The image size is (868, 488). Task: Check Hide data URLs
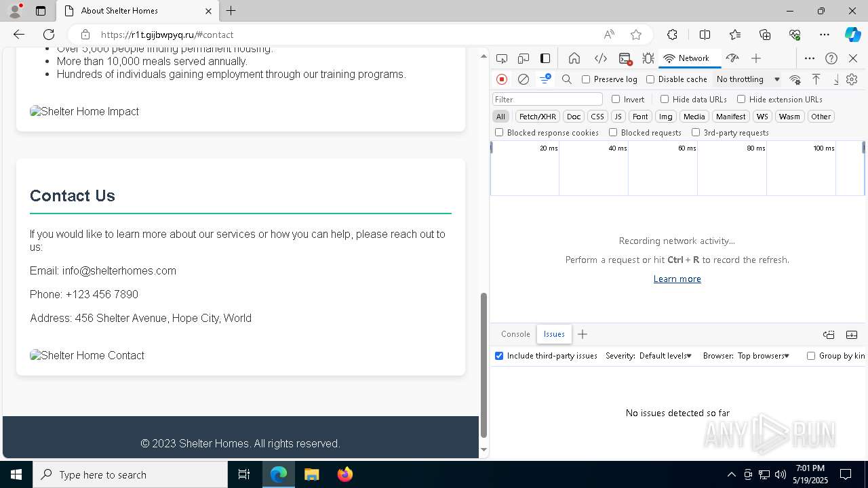[x=665, y=99]
